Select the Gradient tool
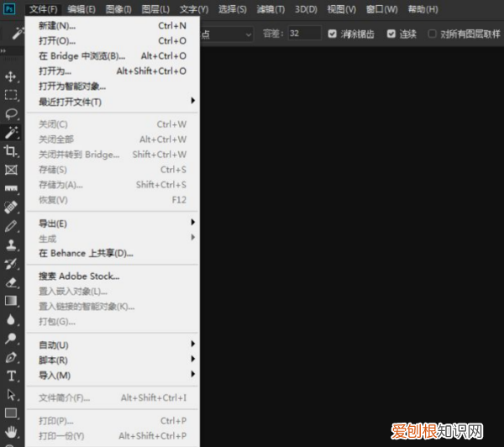504x447 pixels. 11,301
